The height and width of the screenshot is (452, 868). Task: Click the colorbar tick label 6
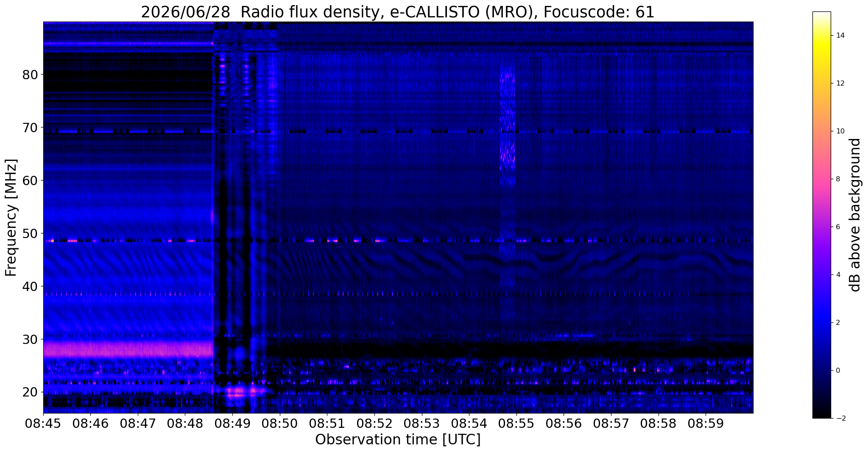(837, 227)
